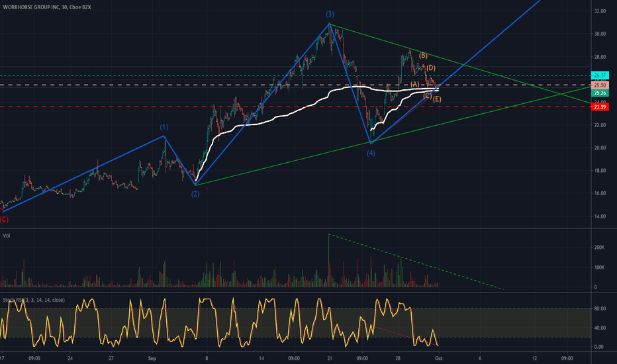The height and width of the screenshot is (364, 617).
Task: Click 16.00 on the price axis
Action: tap(600, 194)
